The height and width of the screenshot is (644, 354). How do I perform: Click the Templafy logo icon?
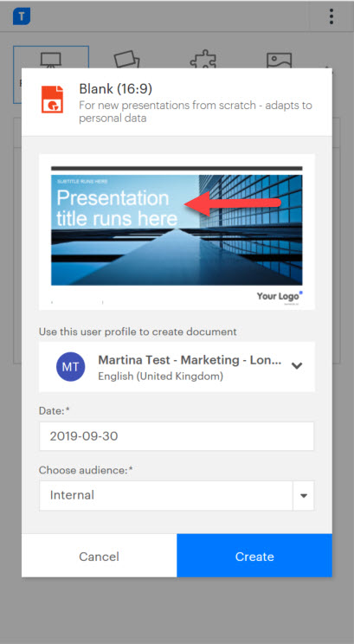[x=22, y=16]
